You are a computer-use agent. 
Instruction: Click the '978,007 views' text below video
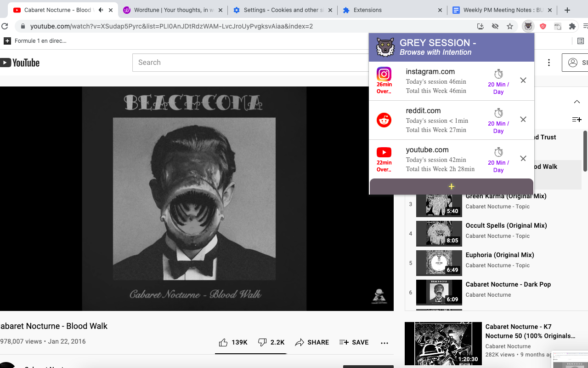(21, 341)
